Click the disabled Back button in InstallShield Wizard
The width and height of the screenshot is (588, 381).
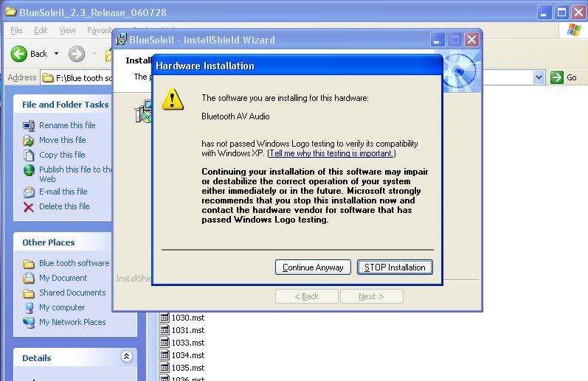[x=307, y=296]
